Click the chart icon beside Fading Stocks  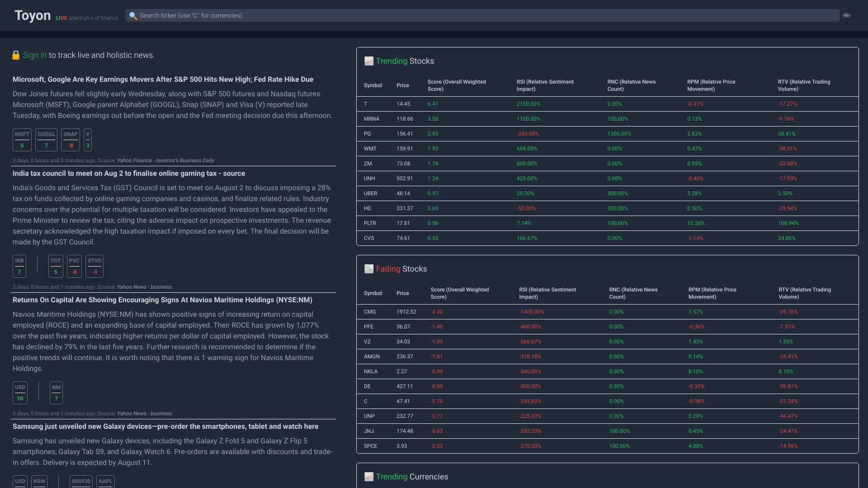(x=370, y=268)
